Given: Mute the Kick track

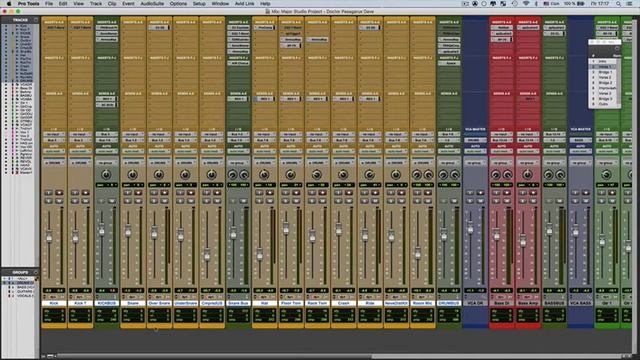Looking at the screenshot, I should (59, 201).
